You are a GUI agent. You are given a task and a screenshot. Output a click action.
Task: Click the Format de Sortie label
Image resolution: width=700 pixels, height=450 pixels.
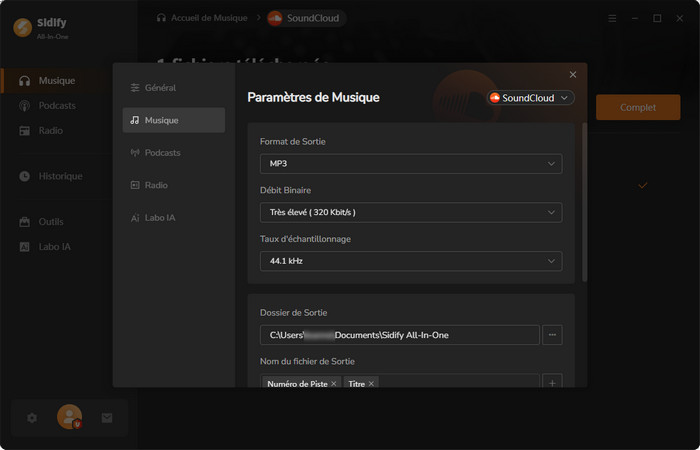point(293,142)
